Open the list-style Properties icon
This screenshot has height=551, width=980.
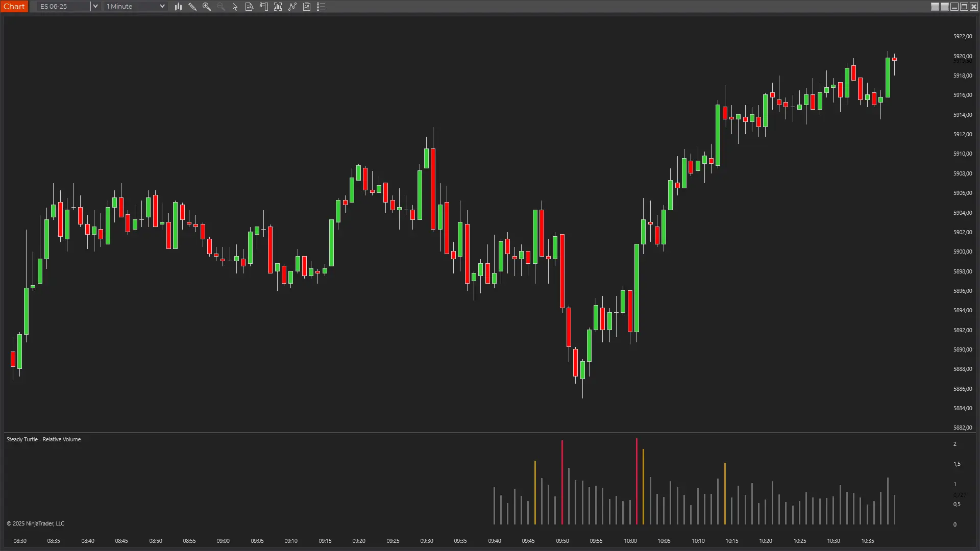pos(321,7)
